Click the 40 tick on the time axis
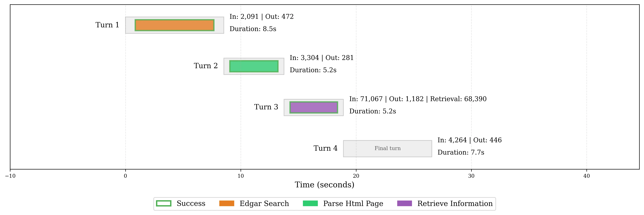644x215 pixels. 586,176
